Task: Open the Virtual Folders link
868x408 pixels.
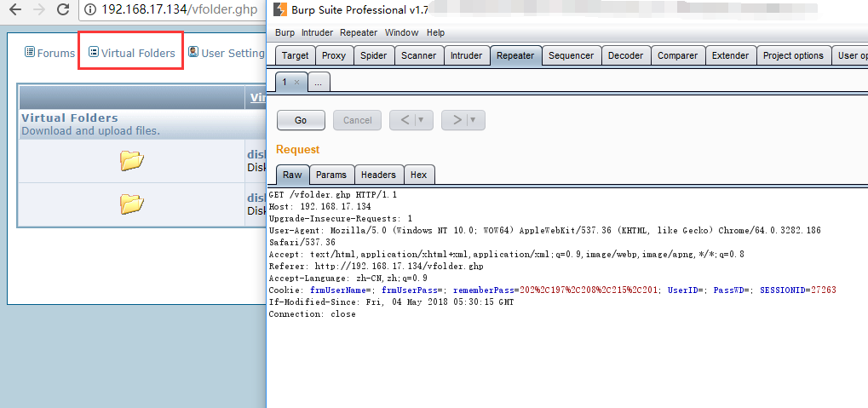Action: click(138, 53)
